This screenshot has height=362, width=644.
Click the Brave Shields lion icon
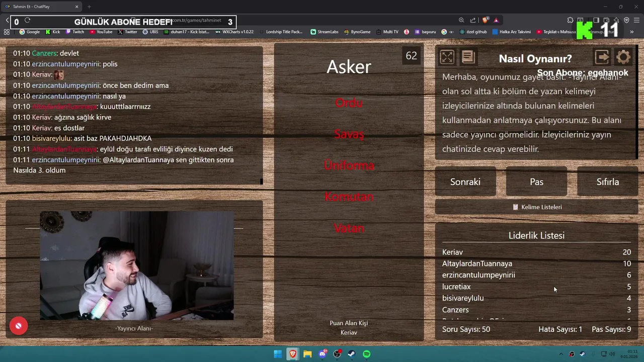click(485, 20)
